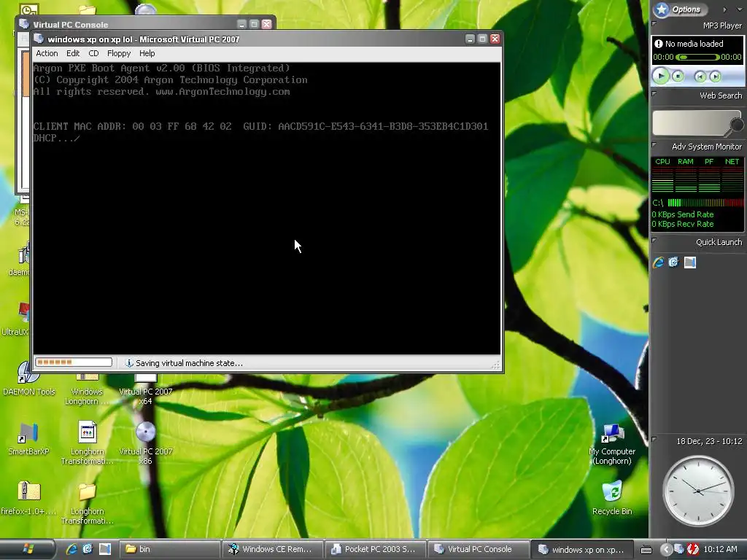Skip to previous track in MP3 Player
Screen dimensions: 747x560
coord(700,76)
